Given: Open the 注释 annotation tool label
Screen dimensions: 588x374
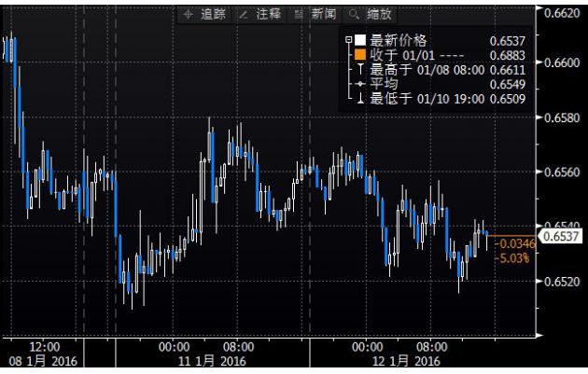Looking at the screenshot, I should [x=269, y=14].
